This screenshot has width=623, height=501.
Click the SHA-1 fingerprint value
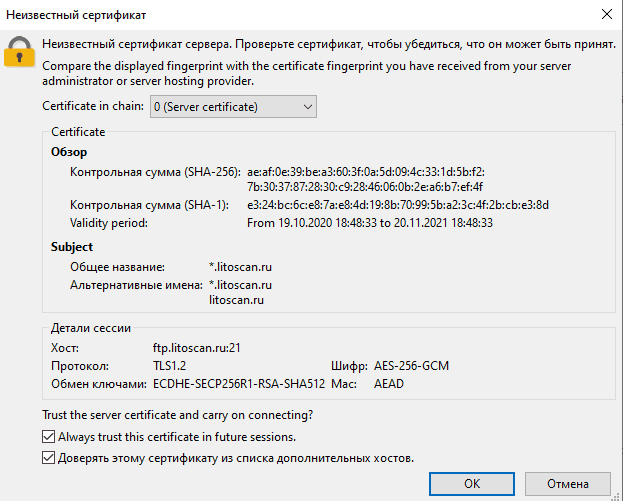pos(398,205)
